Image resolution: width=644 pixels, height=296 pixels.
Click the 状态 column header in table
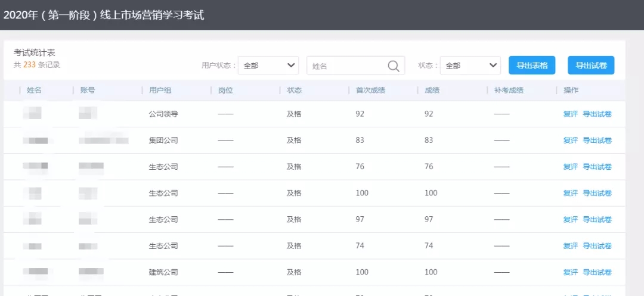(294, 91)
